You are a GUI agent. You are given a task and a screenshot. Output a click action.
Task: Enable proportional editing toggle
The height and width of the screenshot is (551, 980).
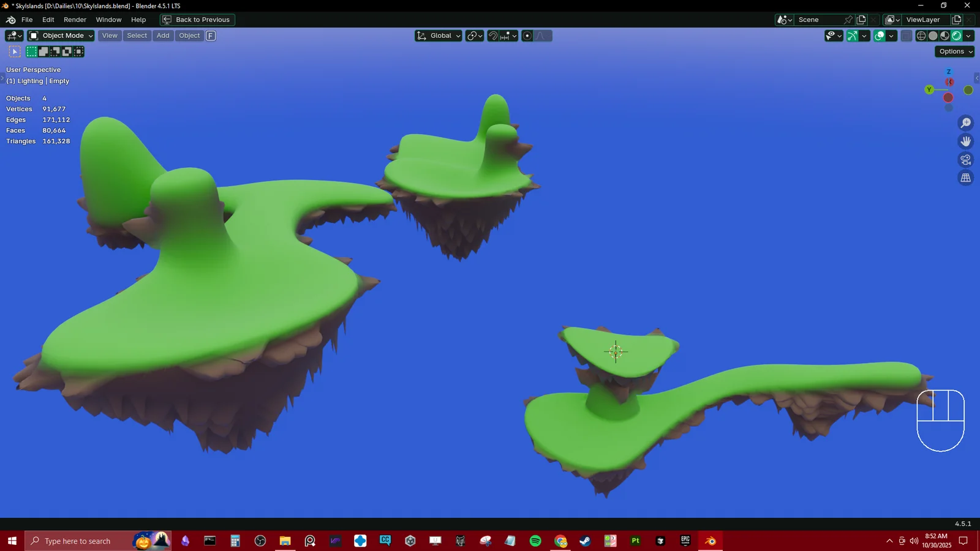click(x=527, y=36)
